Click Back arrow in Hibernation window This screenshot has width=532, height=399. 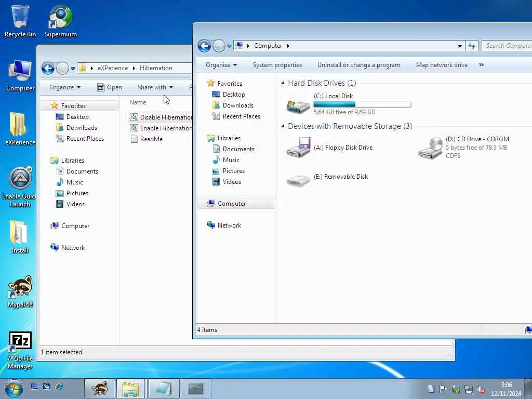pos(48,68)
